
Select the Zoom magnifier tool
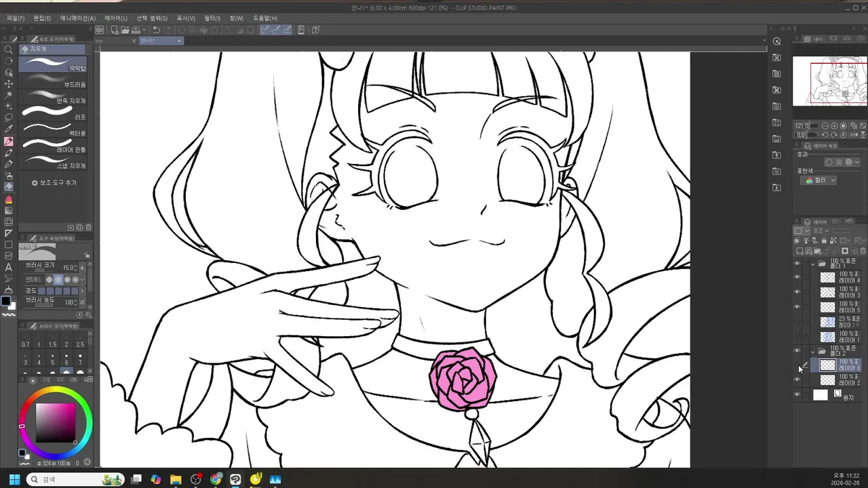coord(9,49)
